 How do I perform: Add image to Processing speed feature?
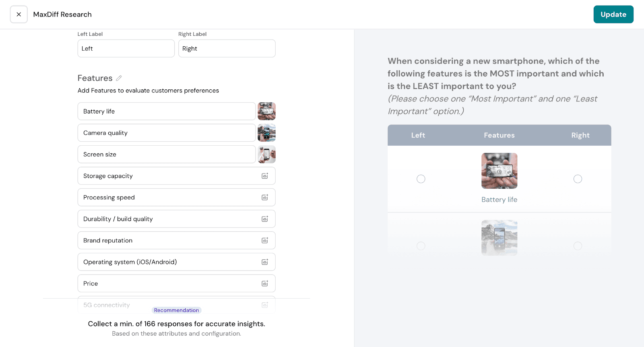(265, 198)
